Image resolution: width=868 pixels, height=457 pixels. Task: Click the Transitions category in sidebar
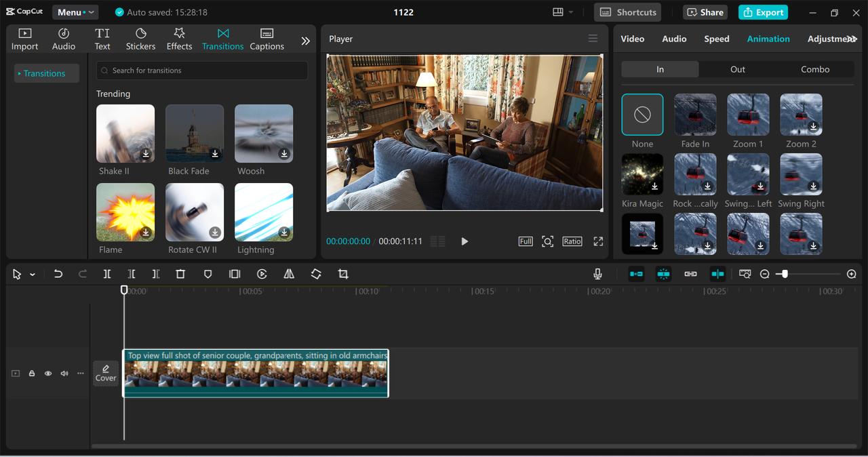point(47,73)
